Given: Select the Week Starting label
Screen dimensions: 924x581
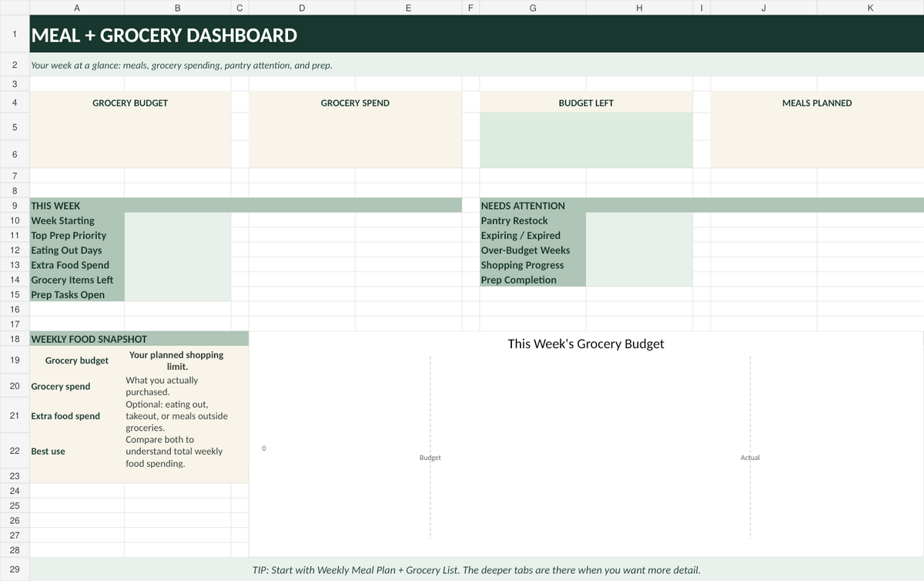Looking at the screenshot, I should pos(77,220).
